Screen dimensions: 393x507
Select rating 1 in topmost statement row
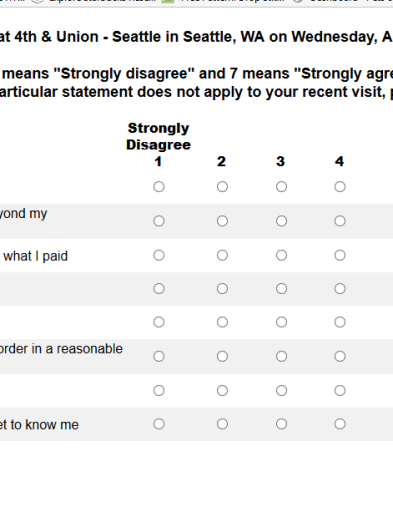coord(159,187)
